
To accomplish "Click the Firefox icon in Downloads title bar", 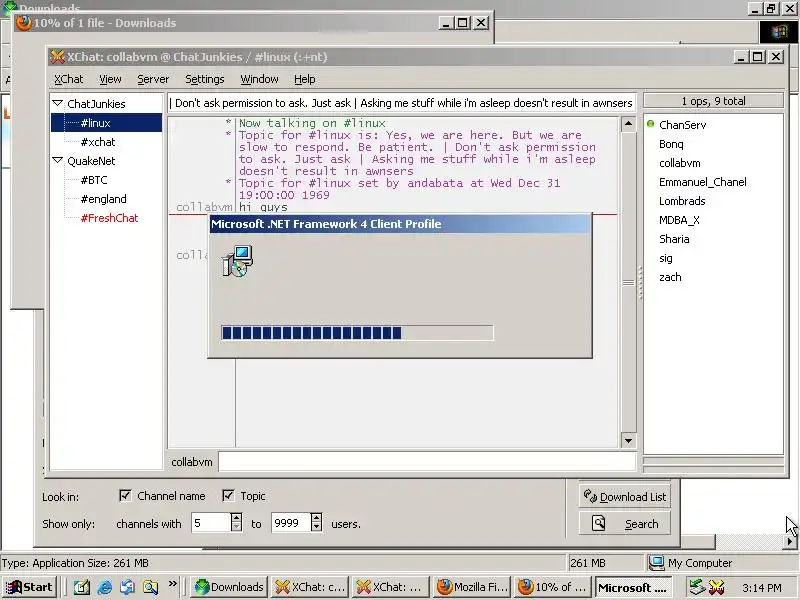I will 23,23.
